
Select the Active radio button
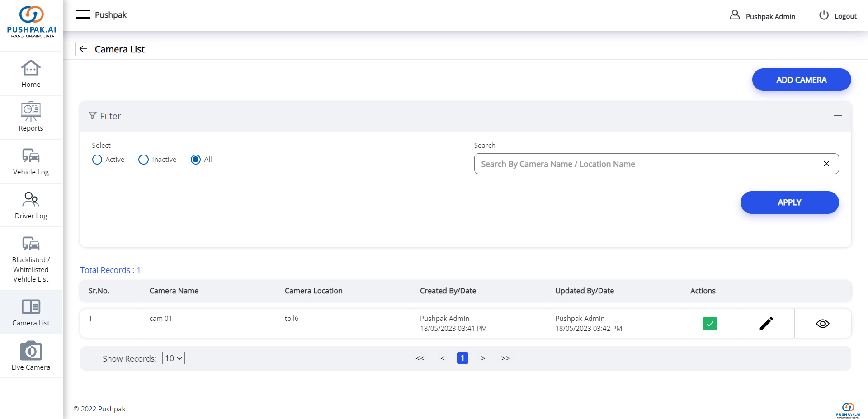point(97,160)
